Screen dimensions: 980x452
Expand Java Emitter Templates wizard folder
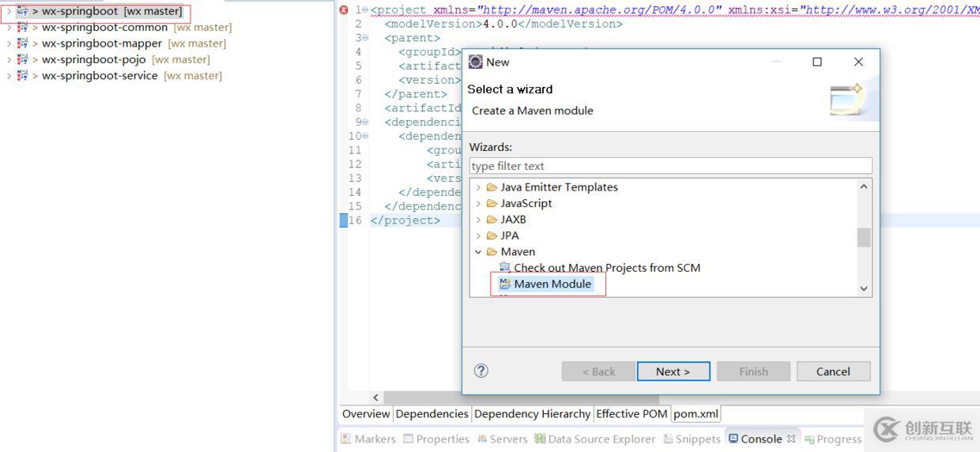478,187
